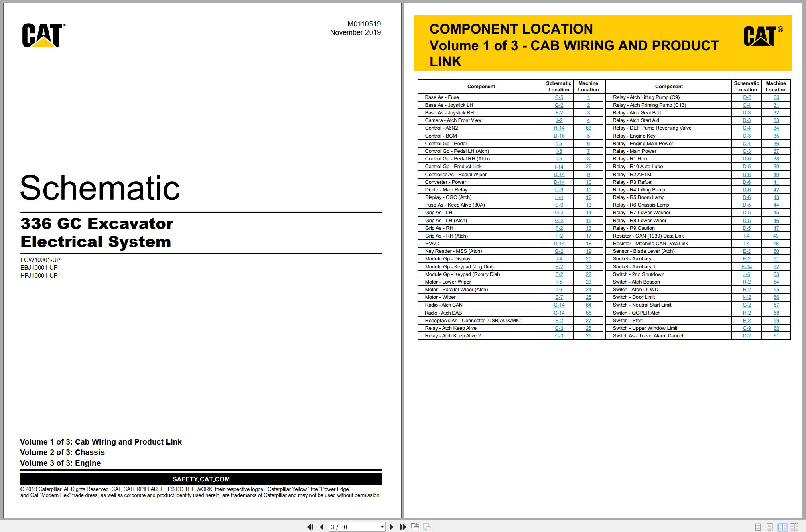Click the Key Reader - MSS (Atch) component cell

tap(481, 251)
